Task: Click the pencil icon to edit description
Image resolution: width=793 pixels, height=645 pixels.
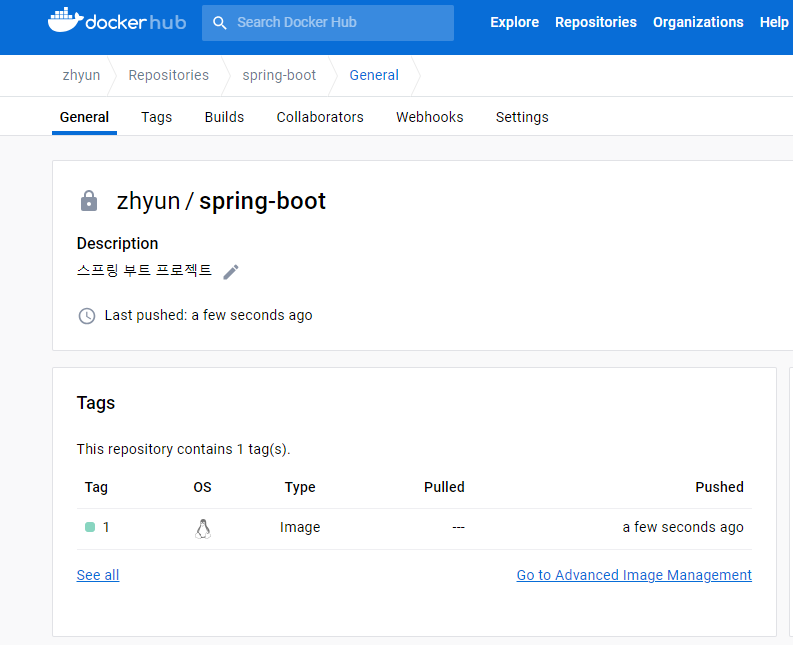Action: pyautogui.click(x=231, y=272)
